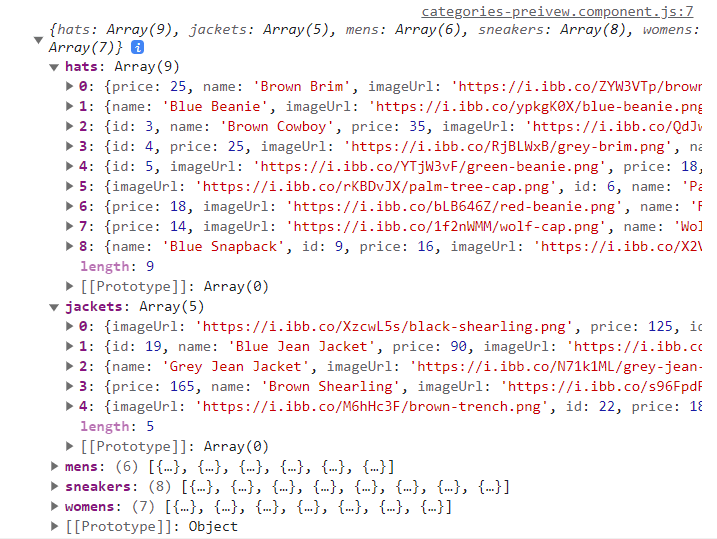
Task: Select the 'womens' property key
Action: (x=90, y=507)
